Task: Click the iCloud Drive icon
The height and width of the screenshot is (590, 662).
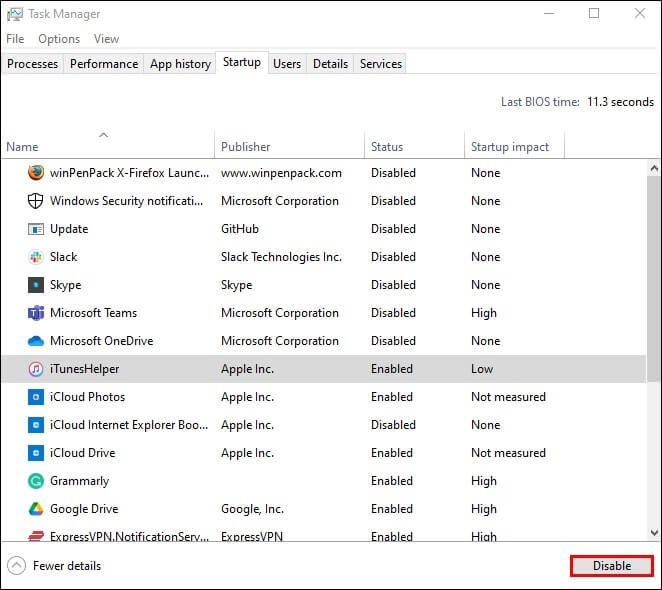Action: click(x=36, y=453)
